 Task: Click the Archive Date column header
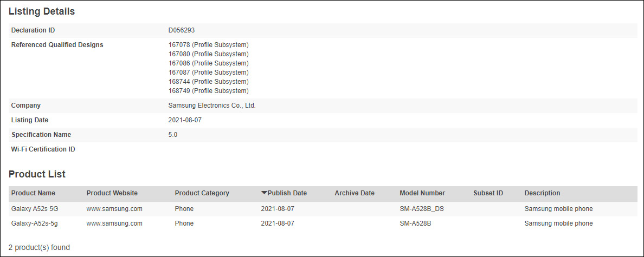354,193
